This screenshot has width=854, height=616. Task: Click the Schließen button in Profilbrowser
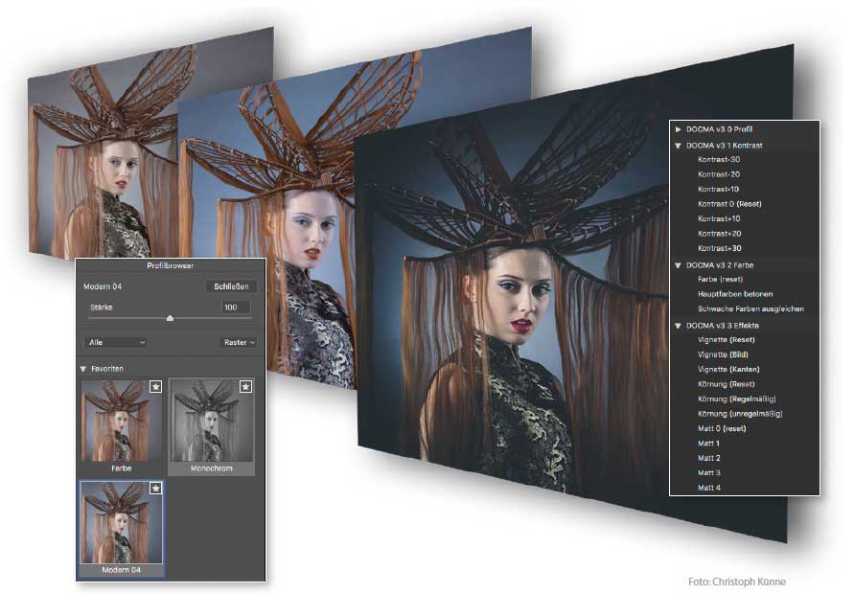tap(231, 286)
